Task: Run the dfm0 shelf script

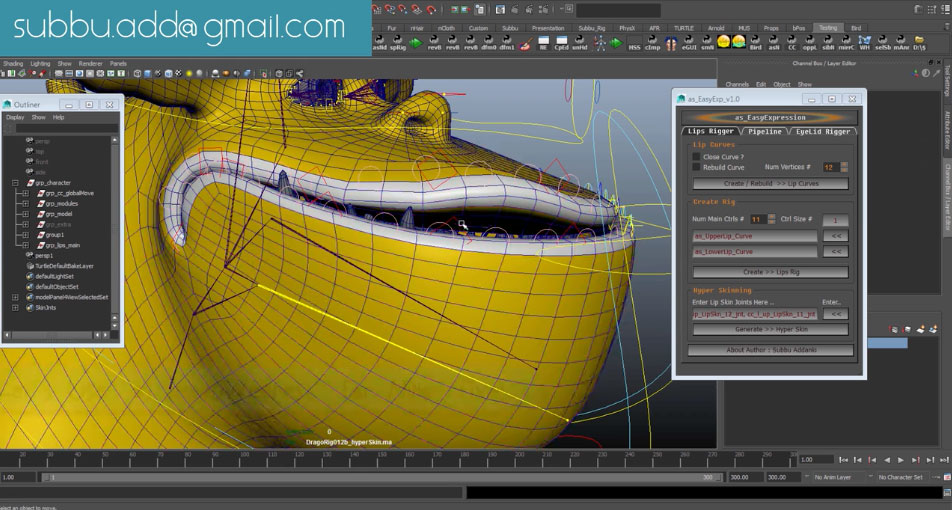Action: tap(489, 42)
